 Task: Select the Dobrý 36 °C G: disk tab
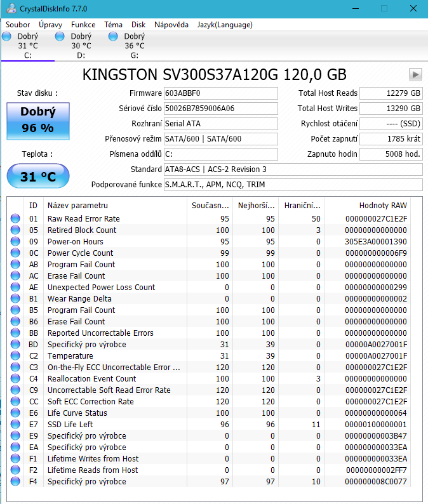coord(135,46)
